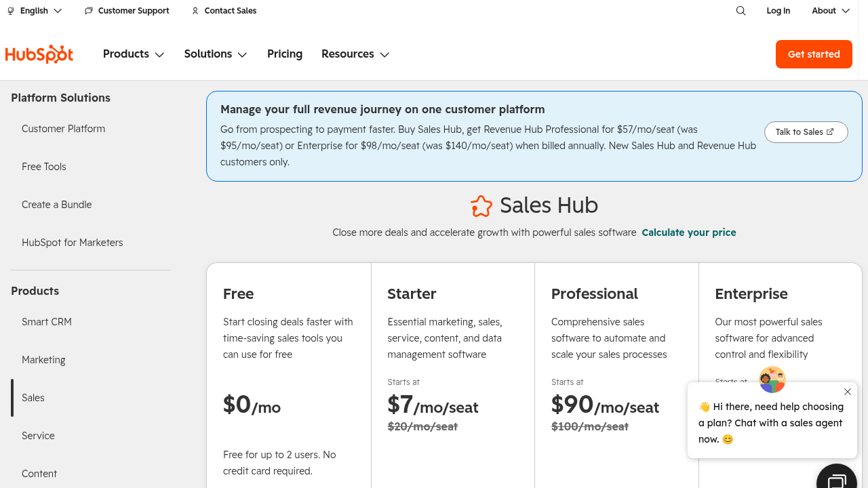The width and height of the screenshot is (868, 488).
Task: Click the chat message 'Hi there, need help'
Action: coord(771,423)
